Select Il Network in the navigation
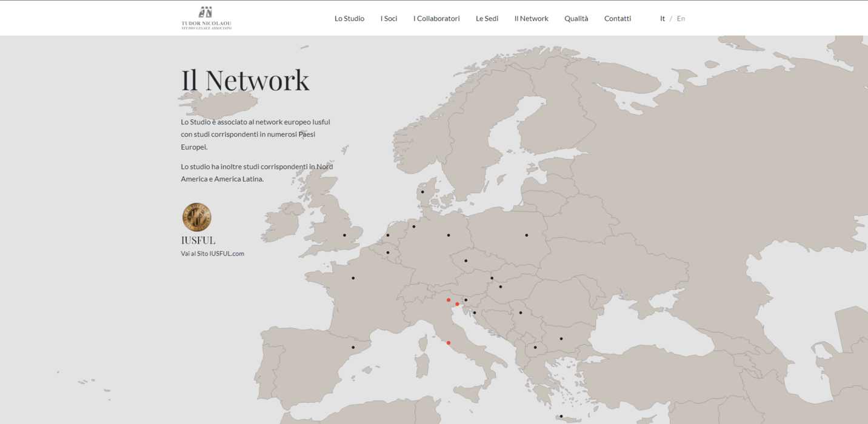Viewport: 868px width, 424px height. coord(531,19)
